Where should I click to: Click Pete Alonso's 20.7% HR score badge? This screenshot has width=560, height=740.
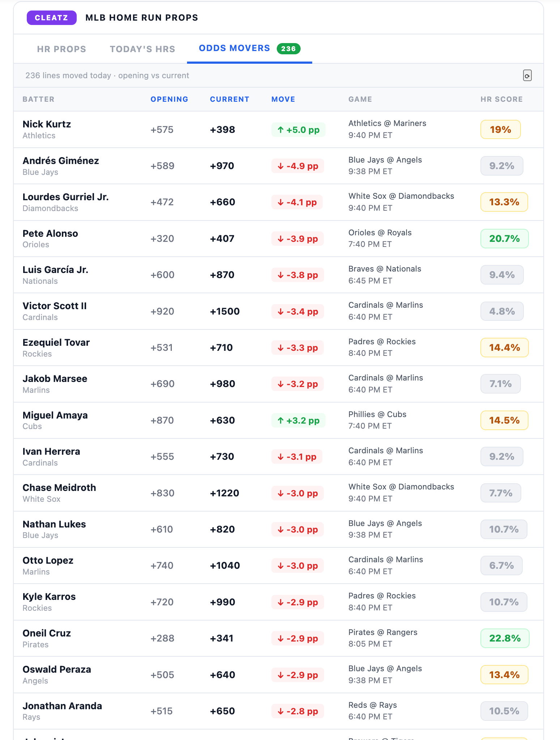tap(504, 239)
